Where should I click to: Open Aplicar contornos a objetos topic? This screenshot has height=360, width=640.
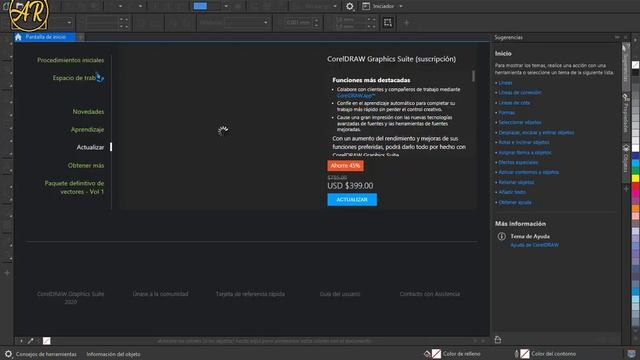(x=529, y=172)
